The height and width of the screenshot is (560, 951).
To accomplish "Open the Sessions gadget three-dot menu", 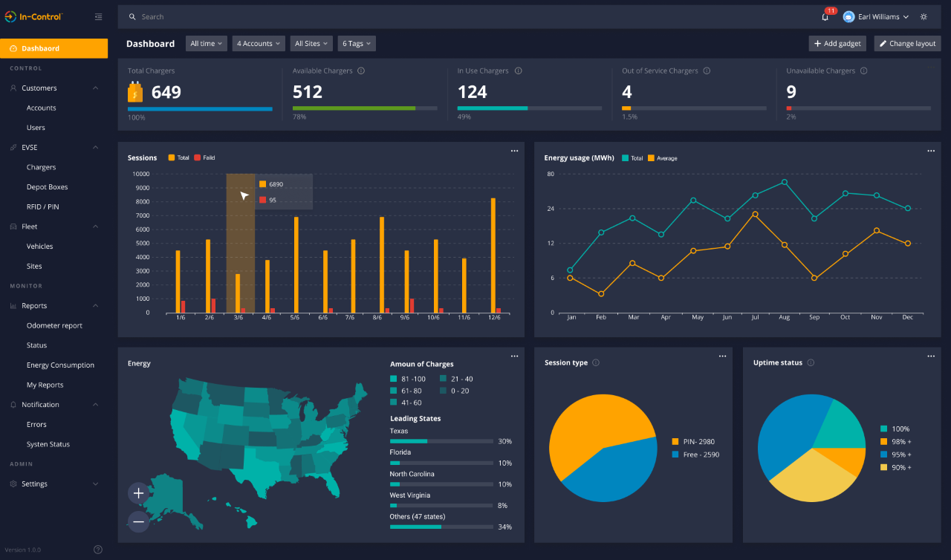I will click(x=514, y=151).
